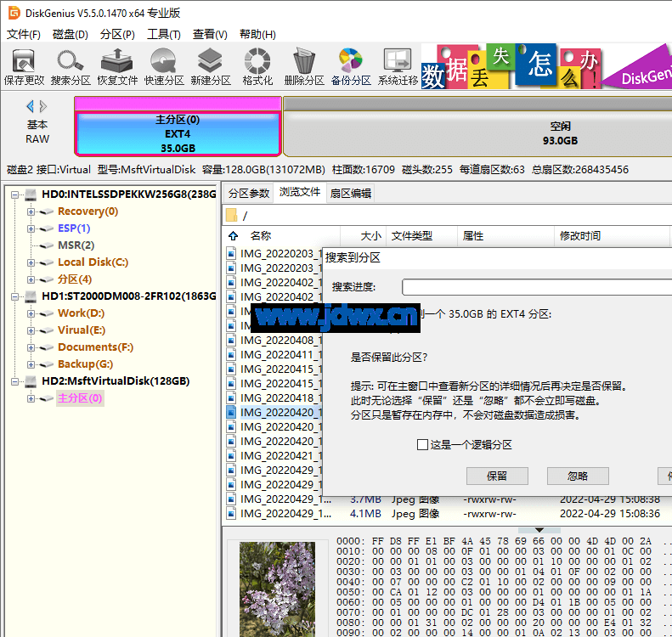Switch to the 浏览文件 tab
Screen dimensions: 672x637
click(300, 192)
